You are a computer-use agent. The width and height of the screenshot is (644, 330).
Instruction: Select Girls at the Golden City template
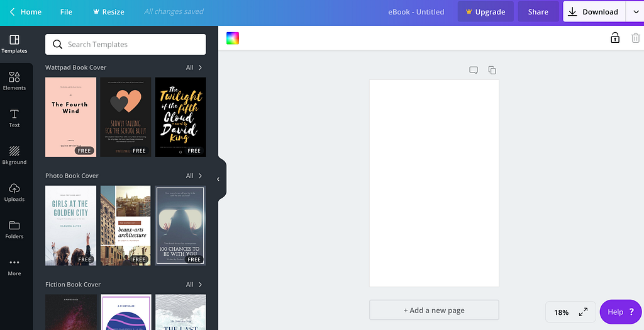coord(70,225)
